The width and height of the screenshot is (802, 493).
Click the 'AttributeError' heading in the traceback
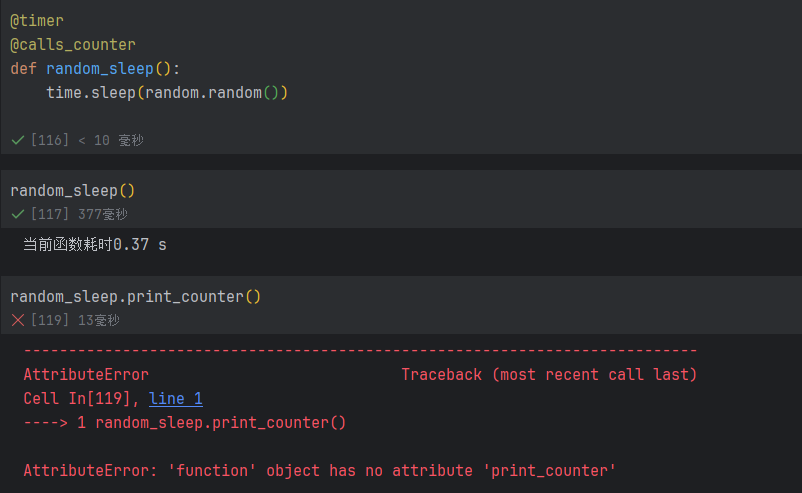click(86, 375)
